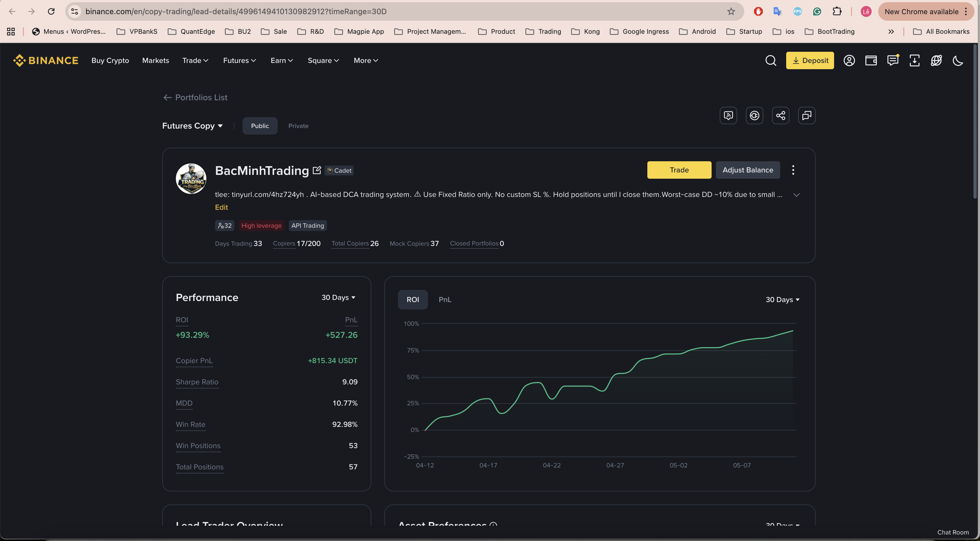Open the wallet icon in header
This screenshot has height=541, width=980.
(871, 60)
